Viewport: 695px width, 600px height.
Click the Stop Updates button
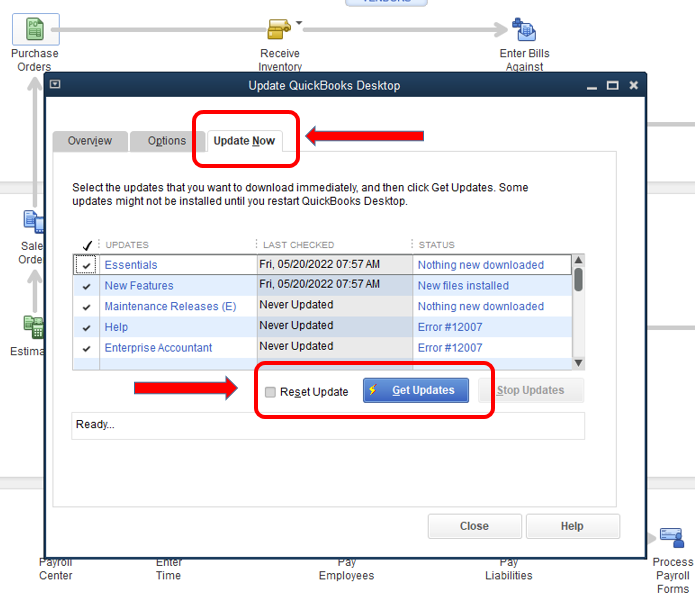531,390
